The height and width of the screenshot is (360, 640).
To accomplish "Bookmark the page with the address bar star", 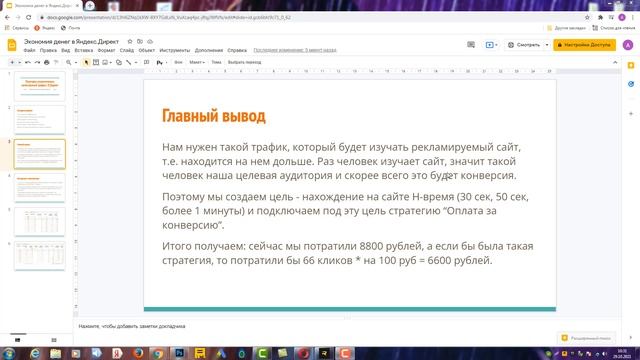I will pos(587,18).
